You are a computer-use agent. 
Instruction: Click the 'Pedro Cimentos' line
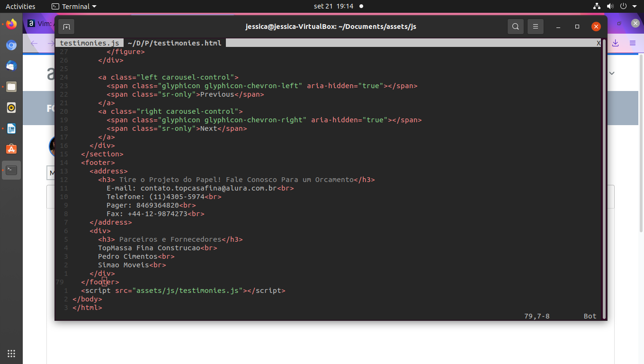127,256
